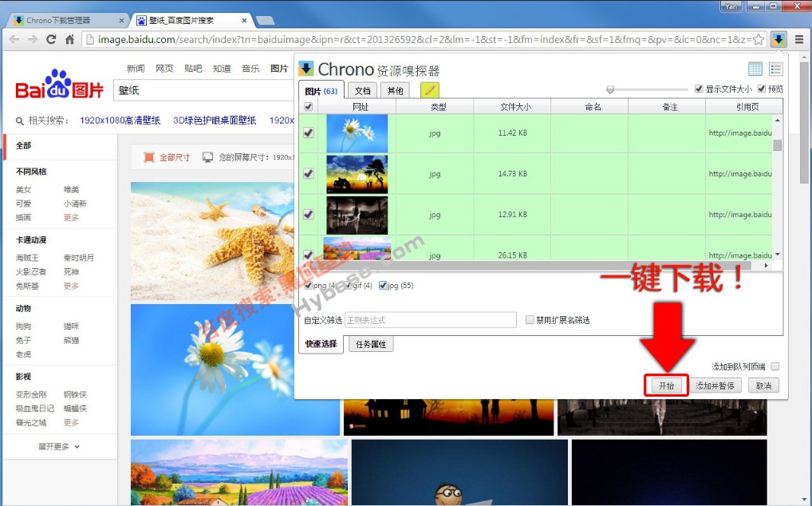Open the 音乐 link on Baidu
This screenshot has width=812, height=506.
(x=250, y=69)
